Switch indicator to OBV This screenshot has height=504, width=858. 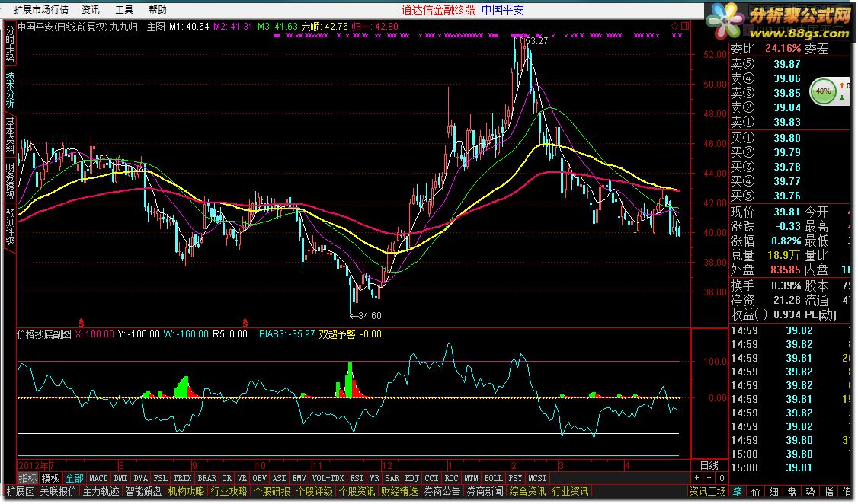[259, 478]
